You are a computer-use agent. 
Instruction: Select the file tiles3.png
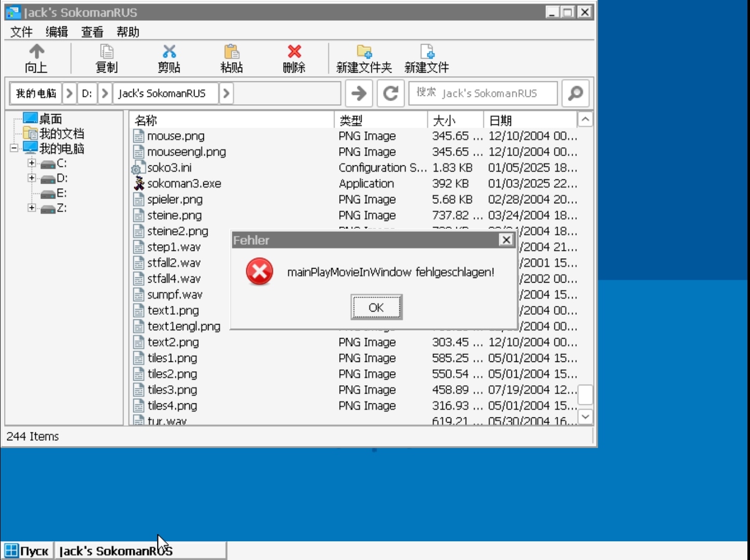pyautogui.click(x=172, y=390)
